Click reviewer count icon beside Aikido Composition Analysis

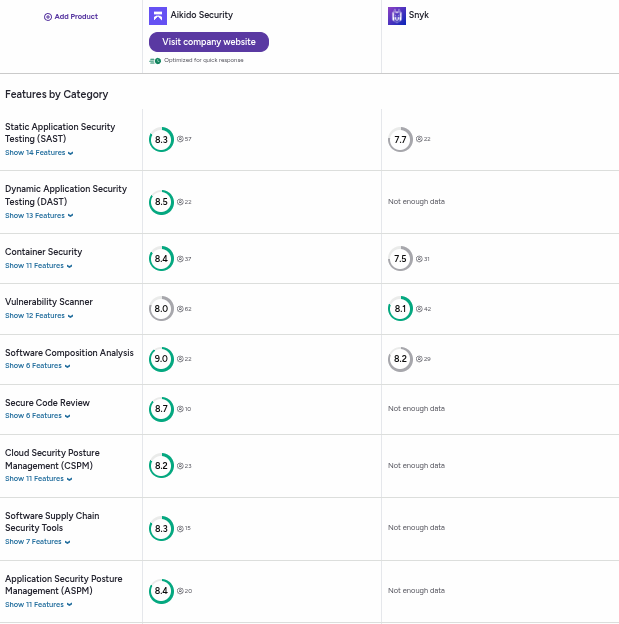click(x=180, y=359)
